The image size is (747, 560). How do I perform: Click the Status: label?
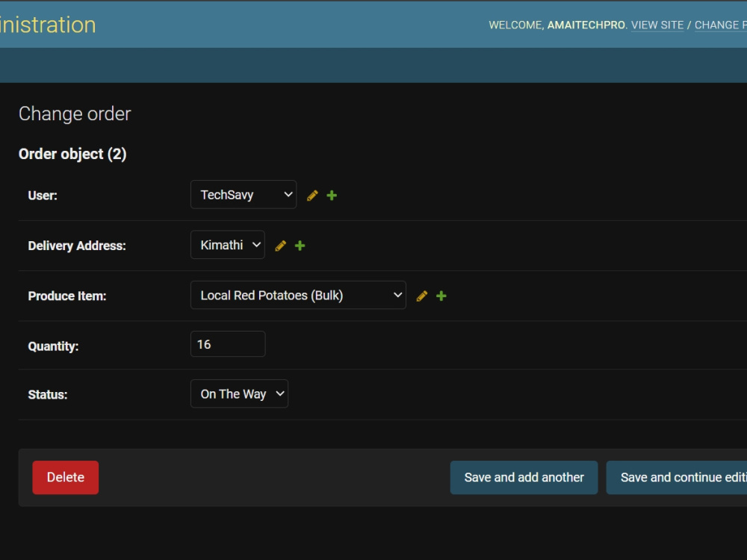coord(48,395)
